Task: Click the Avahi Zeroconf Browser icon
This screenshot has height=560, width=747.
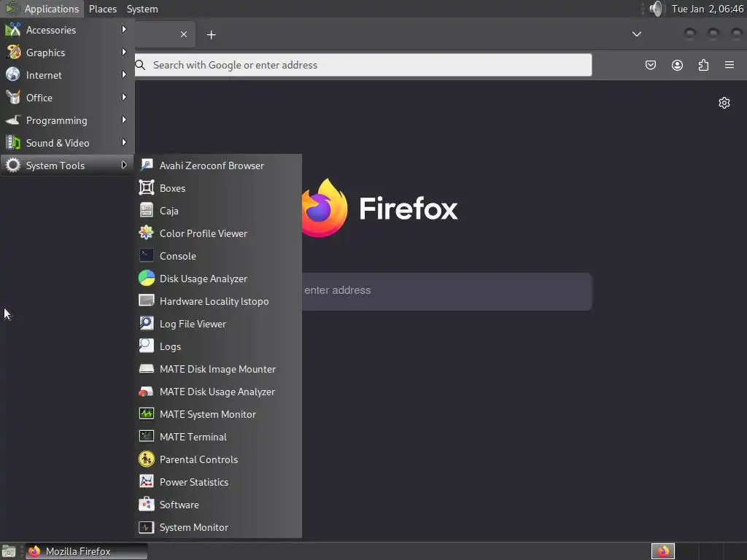Action: pyautogui.click(x=146, y=166)
